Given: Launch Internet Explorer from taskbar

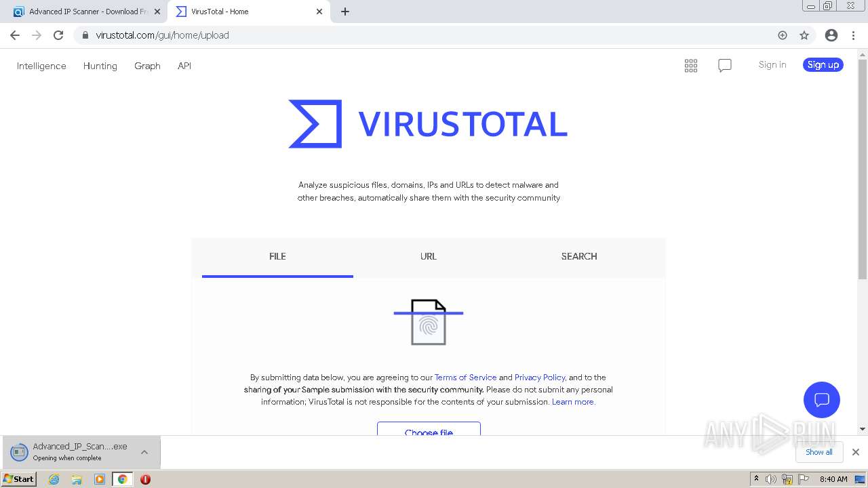Looking at the screenshot, I should click(x=54, y=479).
